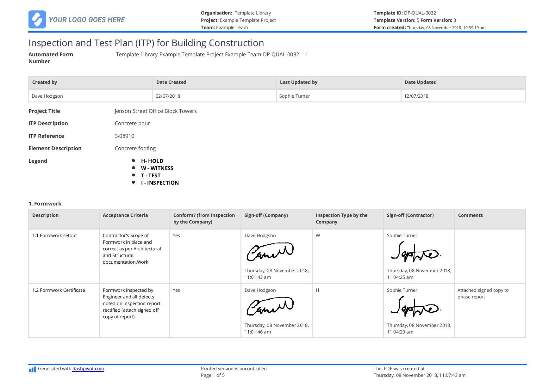Select the H-HOLD legend bullet
The width and height of the screenshot is (555, 392).
[134, 161]
